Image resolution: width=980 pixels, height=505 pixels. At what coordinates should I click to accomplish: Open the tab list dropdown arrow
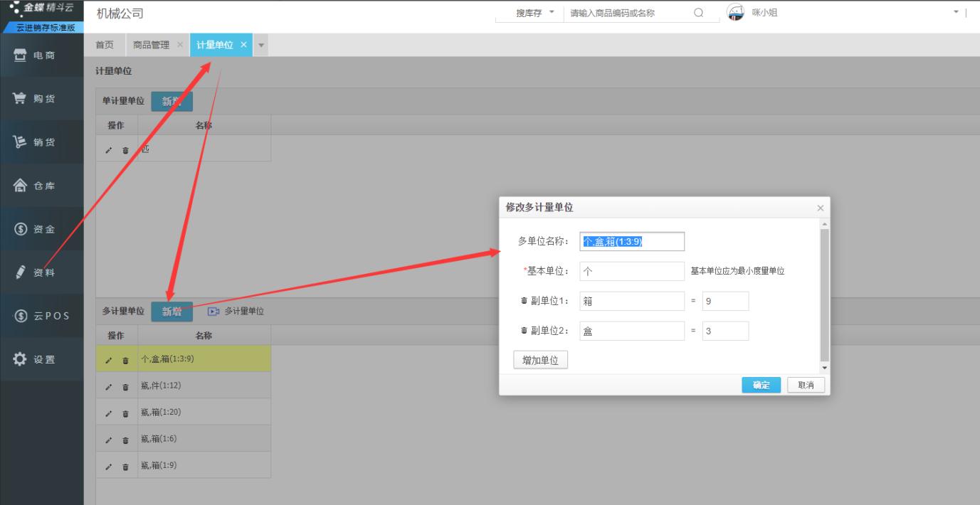[x=260, y=46]
